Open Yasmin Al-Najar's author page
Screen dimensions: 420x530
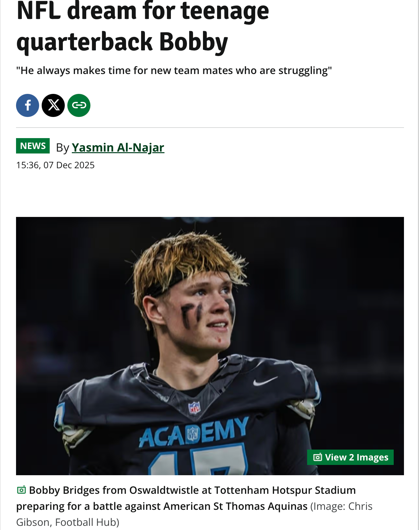[x=118, y=147]
